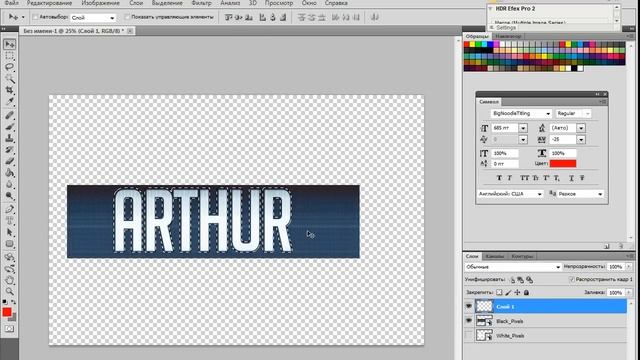Select the 3D Camera orbit tool
The image size is (640, 360).
[9, 269]
